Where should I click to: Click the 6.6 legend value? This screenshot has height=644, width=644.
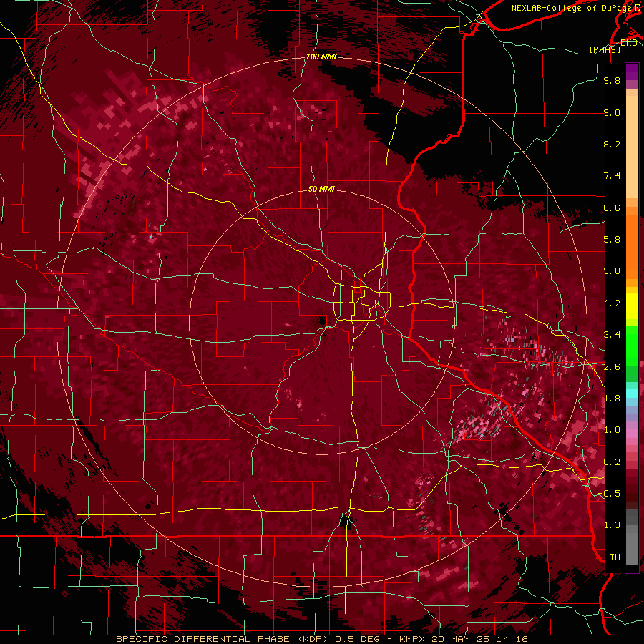click(x=612, y=208)
